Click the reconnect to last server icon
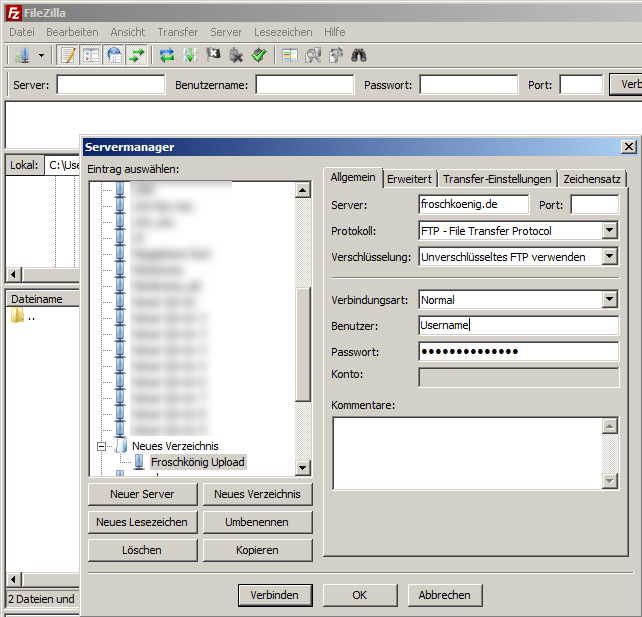This screenshot has width=642, height=617. (x=259, y=55)
